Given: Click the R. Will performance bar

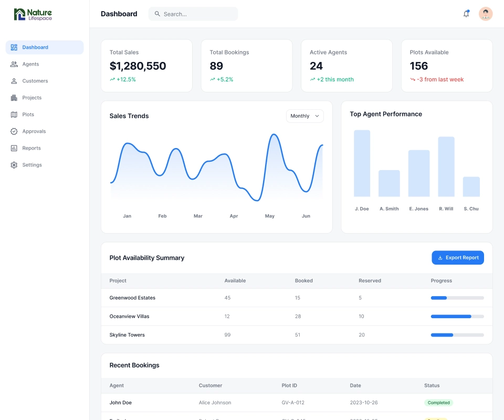Looking at the screenshot, I should tap(446, 166).
